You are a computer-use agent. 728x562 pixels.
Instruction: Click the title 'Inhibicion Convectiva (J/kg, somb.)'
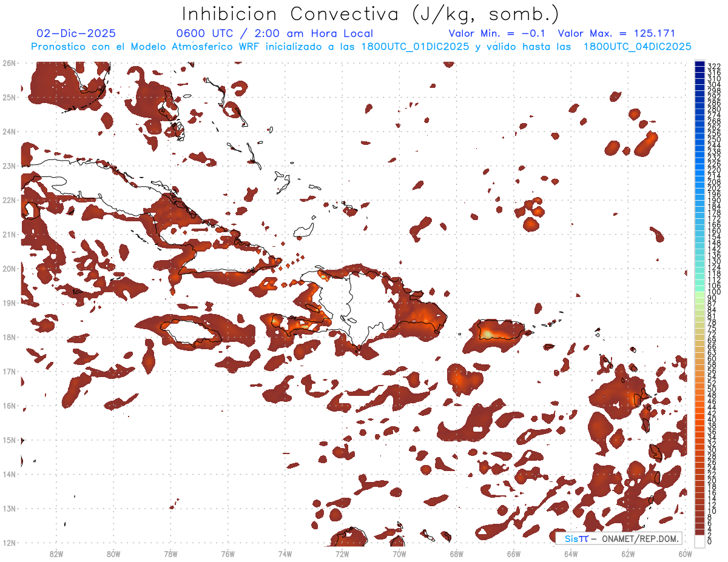pos(371,14)
